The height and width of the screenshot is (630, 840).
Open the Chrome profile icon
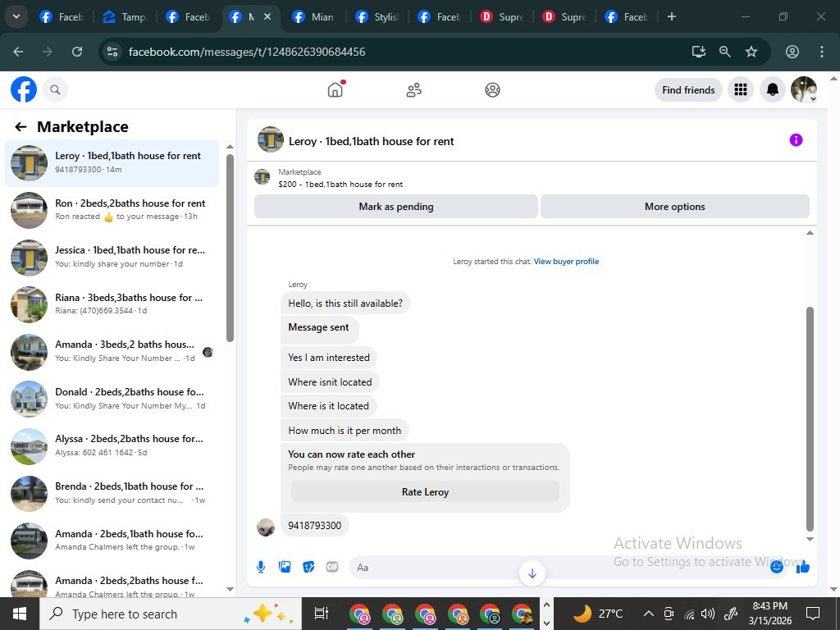coord(792,52)
